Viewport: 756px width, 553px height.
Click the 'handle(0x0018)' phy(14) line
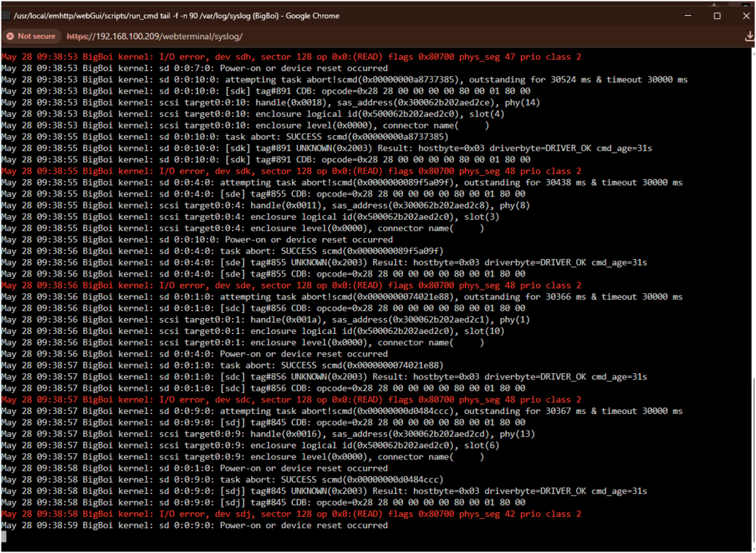(x=271, y=103)
